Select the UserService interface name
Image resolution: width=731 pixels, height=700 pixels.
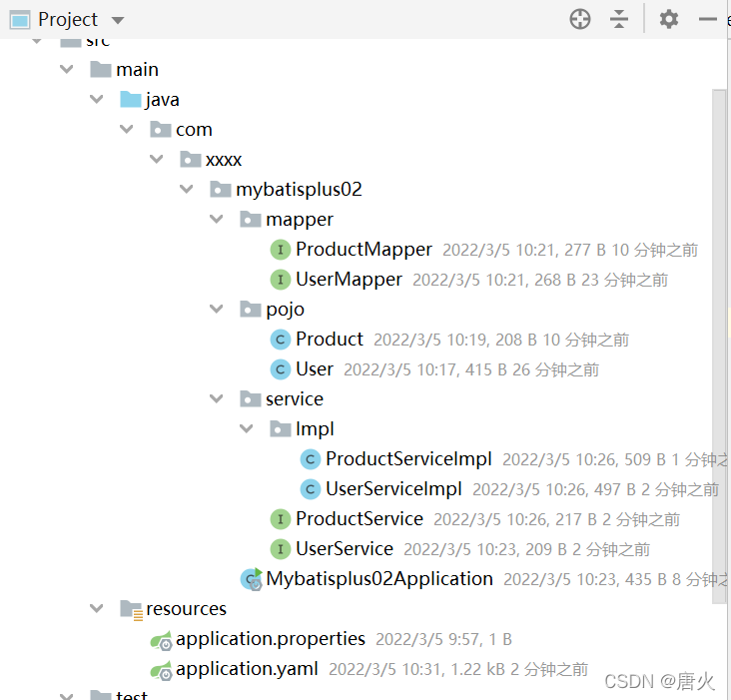tap(345, 549)
